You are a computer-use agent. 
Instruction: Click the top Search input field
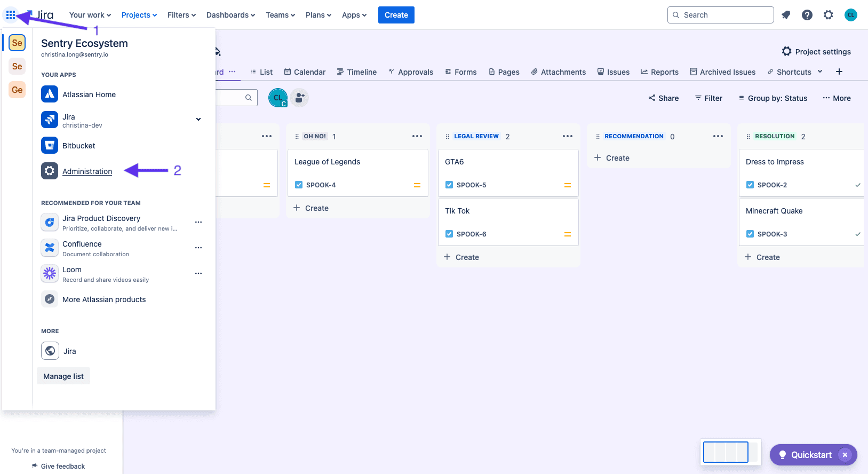pyautogui.click(x=720, y=15)
